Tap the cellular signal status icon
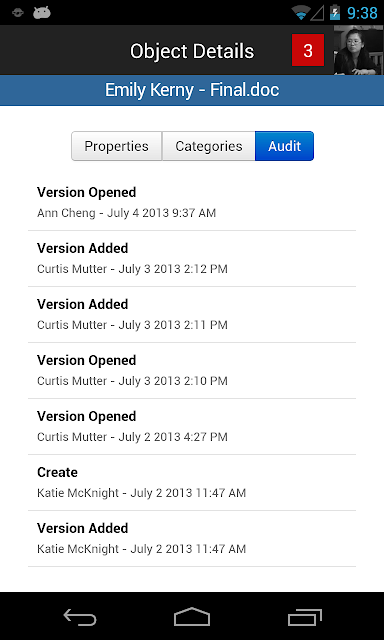 pyautogui.click(x=317, y=13)
